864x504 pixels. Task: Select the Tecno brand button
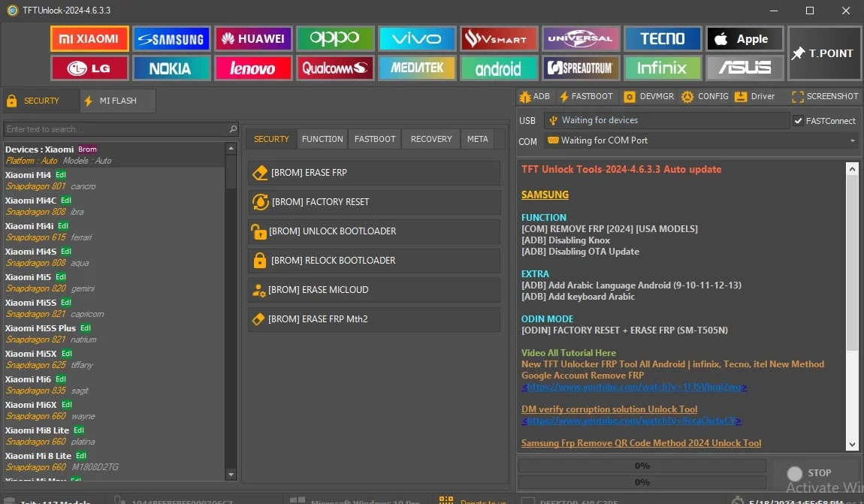click(663, 38)
